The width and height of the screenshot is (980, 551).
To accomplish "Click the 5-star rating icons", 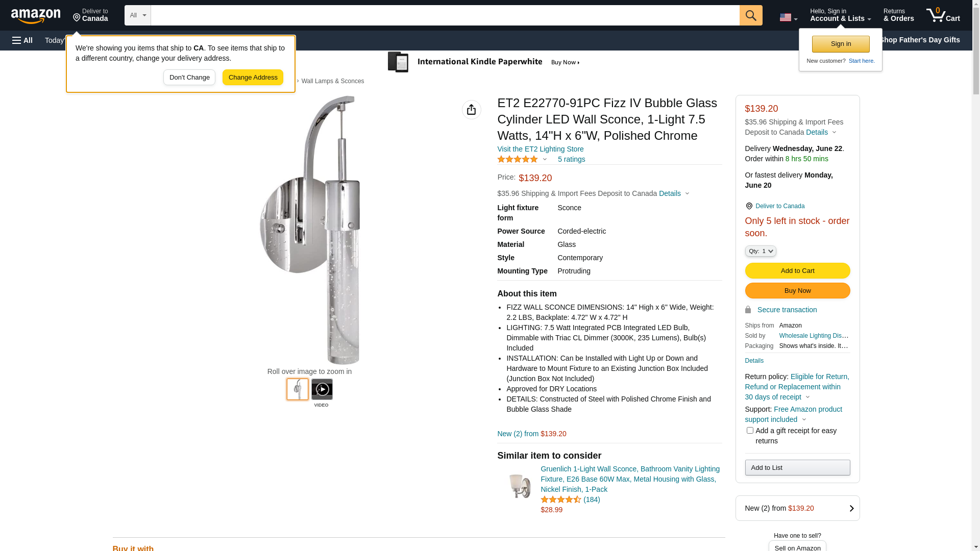I will (x=517, y=160).
